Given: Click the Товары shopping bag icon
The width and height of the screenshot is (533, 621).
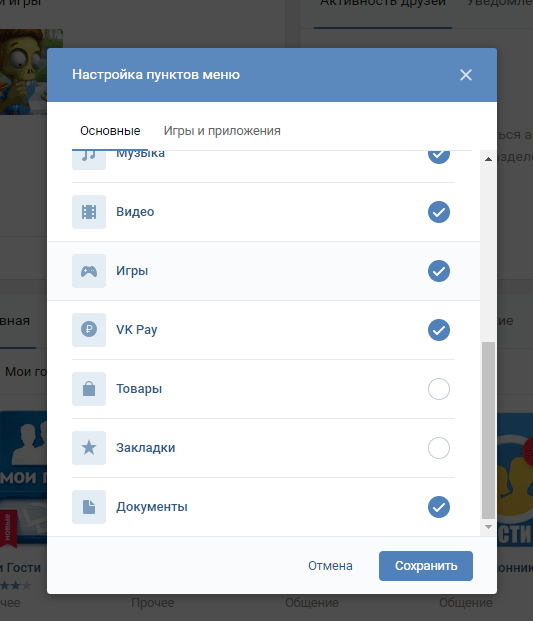Looking at the screenshot, I should coord(89,389).
